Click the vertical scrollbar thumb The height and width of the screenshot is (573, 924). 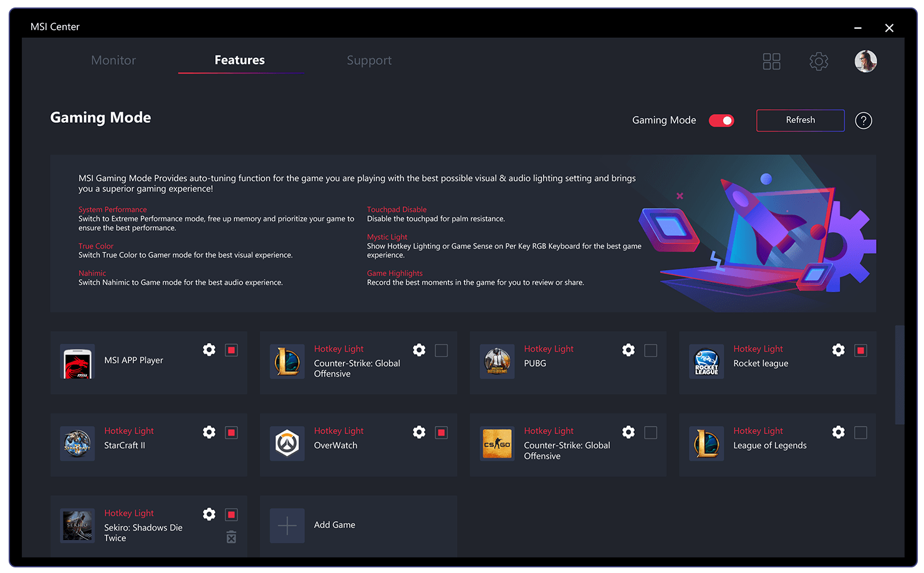(900, 375)
